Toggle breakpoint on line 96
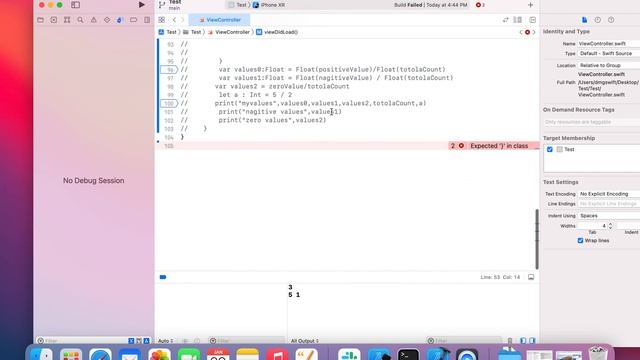Screen dimensions: 640x360 [x=169, y=69]
